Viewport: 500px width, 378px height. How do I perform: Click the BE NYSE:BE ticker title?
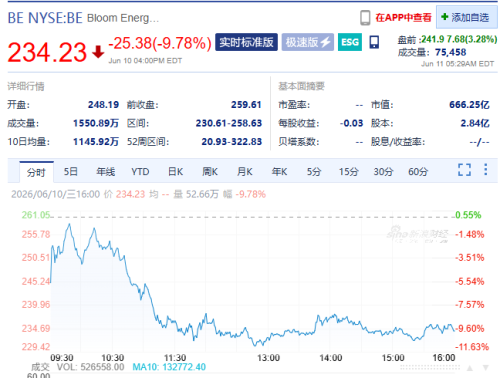[45, 18]
